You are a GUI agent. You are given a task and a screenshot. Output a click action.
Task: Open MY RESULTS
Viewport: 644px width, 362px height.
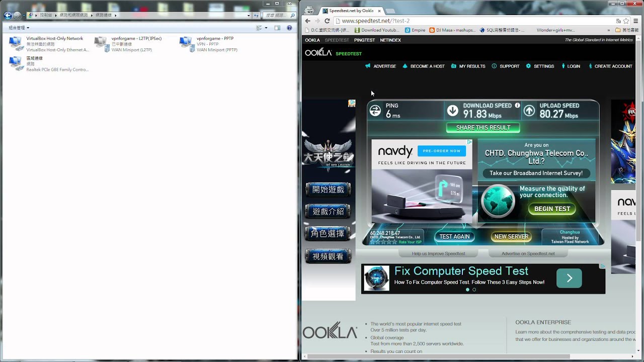point(468,66)
